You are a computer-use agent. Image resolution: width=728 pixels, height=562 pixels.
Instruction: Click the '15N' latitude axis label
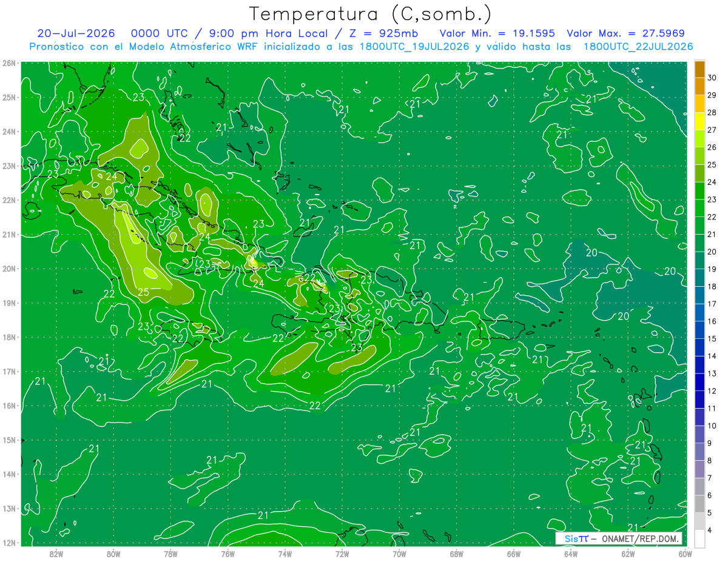pyautogui.click(x=9, y=440)
